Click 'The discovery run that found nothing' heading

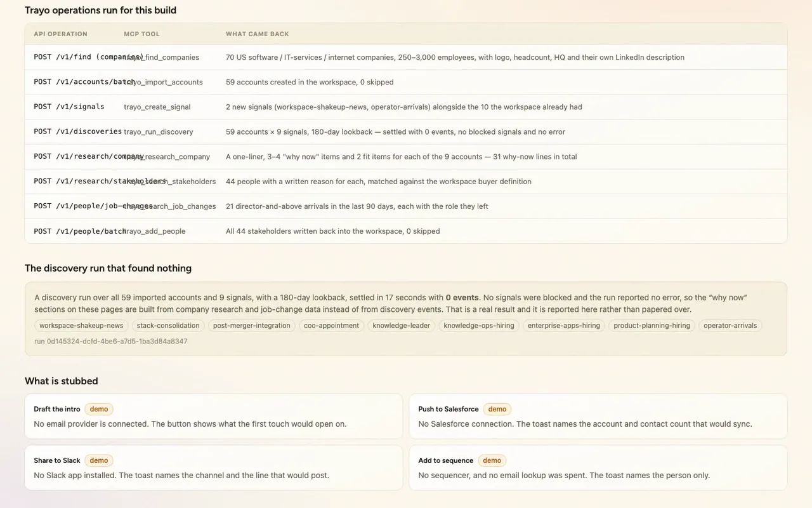coord(108,268)
